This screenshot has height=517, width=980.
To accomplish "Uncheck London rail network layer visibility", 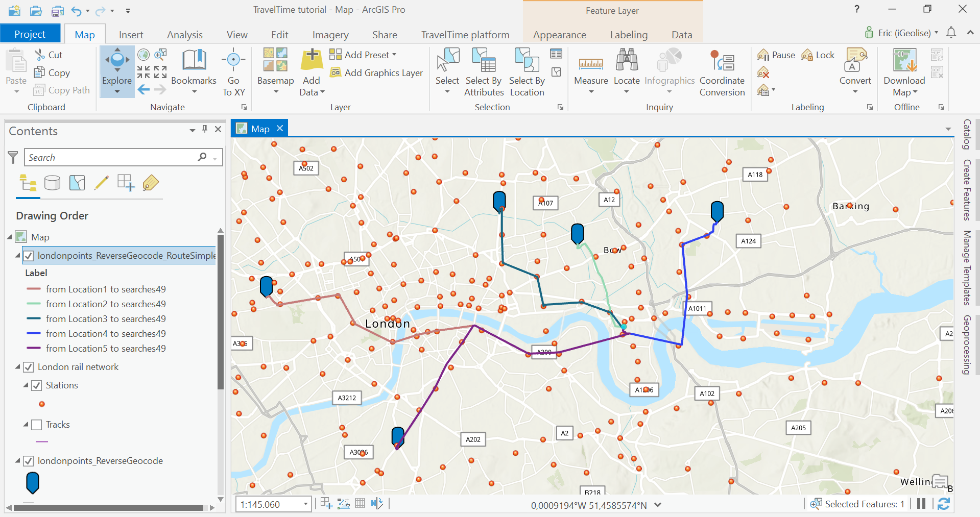I will pos(29,366).
